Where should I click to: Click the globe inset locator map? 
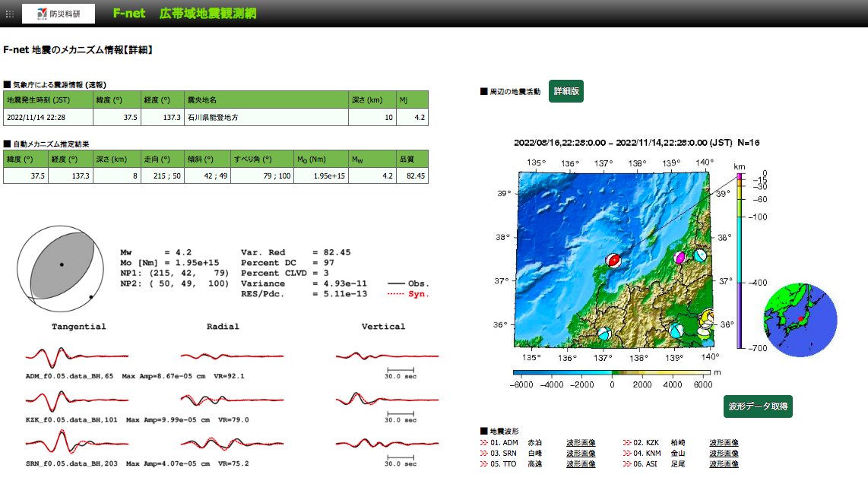click(x=800, y=320)
